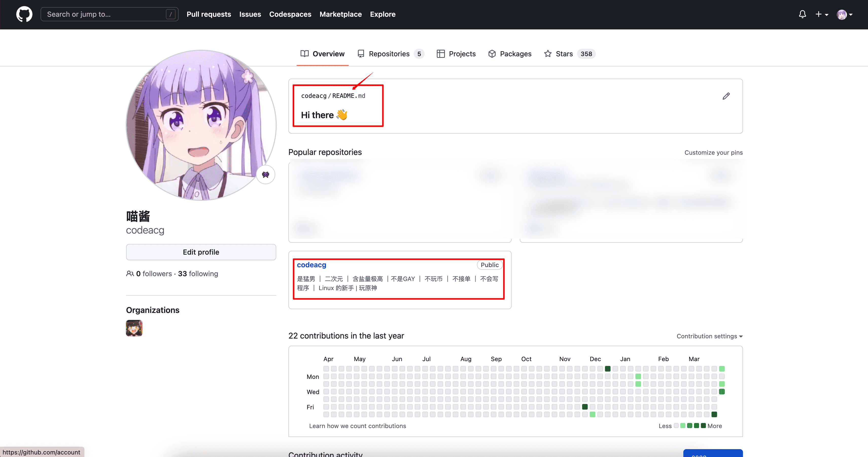Open the notifications bell
The height and width of the screenshot is (457, 868).
click(802, 14)
